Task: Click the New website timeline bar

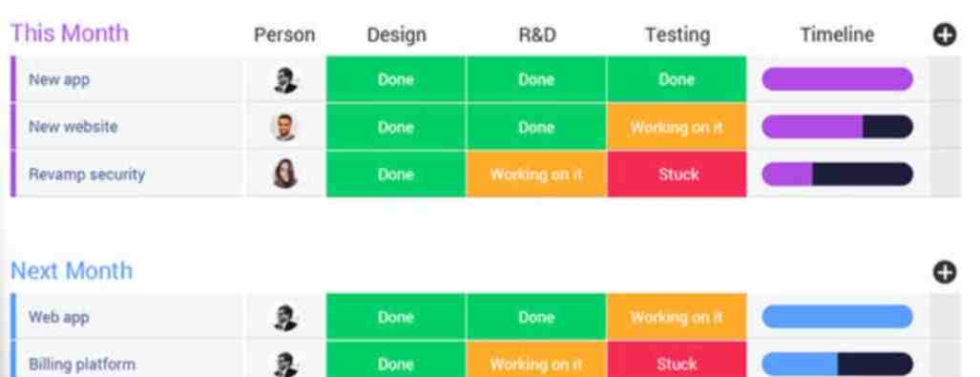Action: (x=838, y=127)
